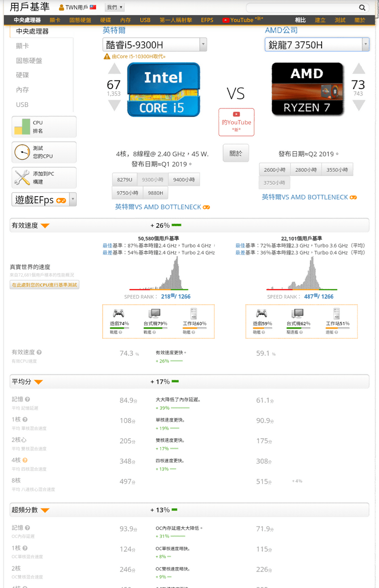Click the search magnifier icon
Screen dimensions: 379x588
pyautogui.click(x=362, y=8)
